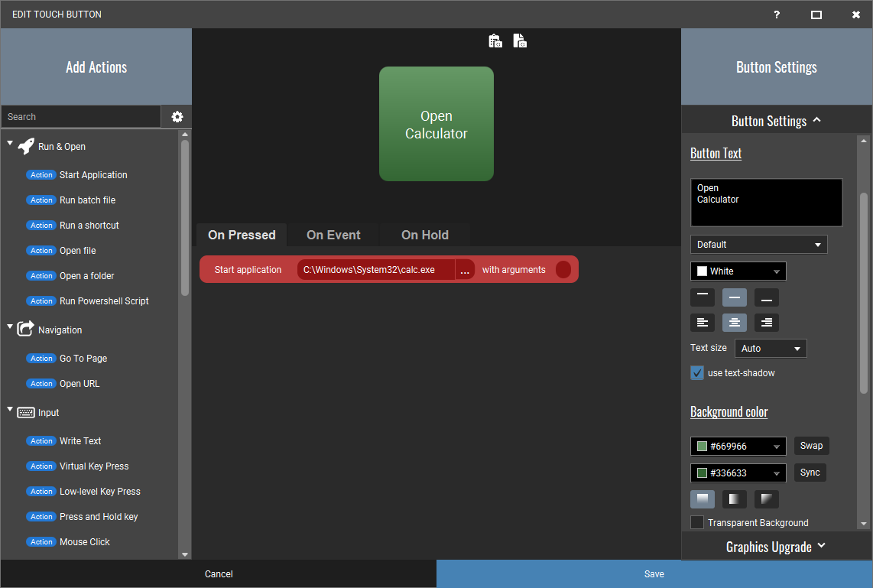Screen dimensions: 873x588
Task: Align button text to the bottom
Action: pyautogui.click(x=767, y=297)
